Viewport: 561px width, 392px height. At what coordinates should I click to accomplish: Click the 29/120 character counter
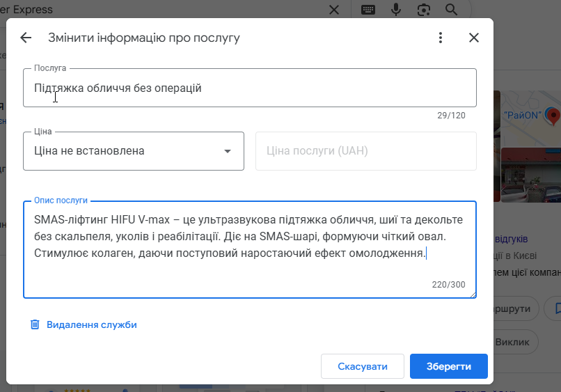[x=451, y=116]
